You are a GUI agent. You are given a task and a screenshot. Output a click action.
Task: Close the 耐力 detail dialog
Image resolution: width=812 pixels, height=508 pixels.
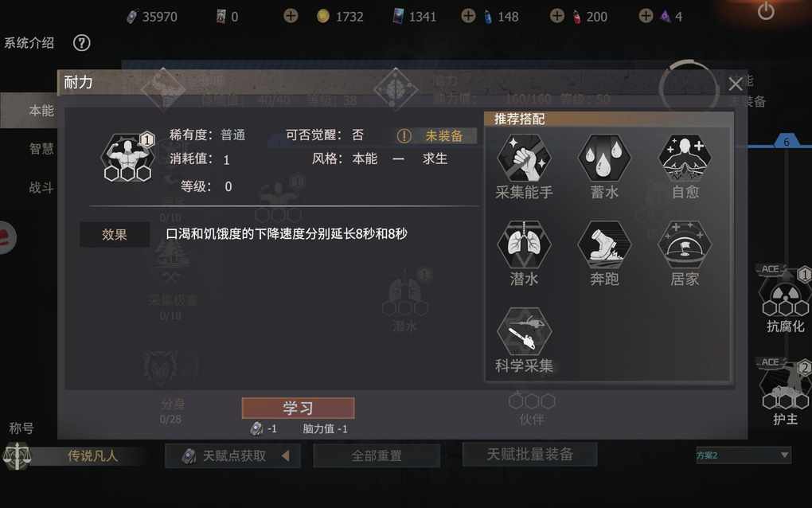[x=736, y=84]
